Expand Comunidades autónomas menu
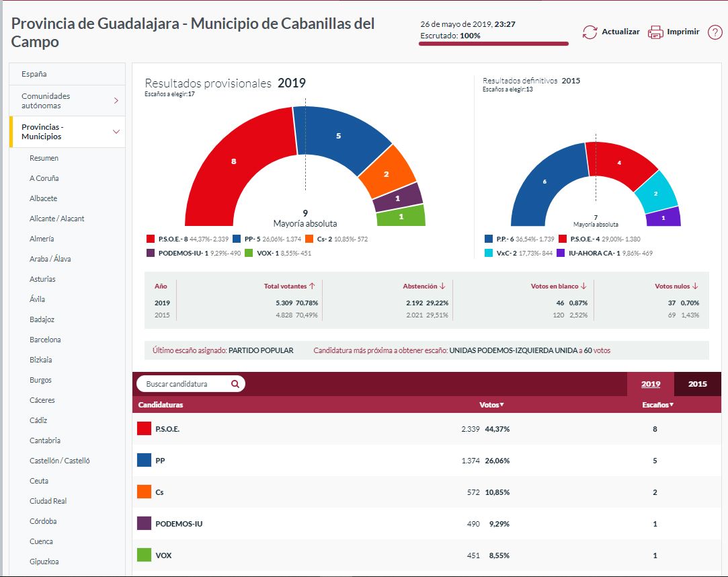The image size is (728, 577). pos(116,101)
